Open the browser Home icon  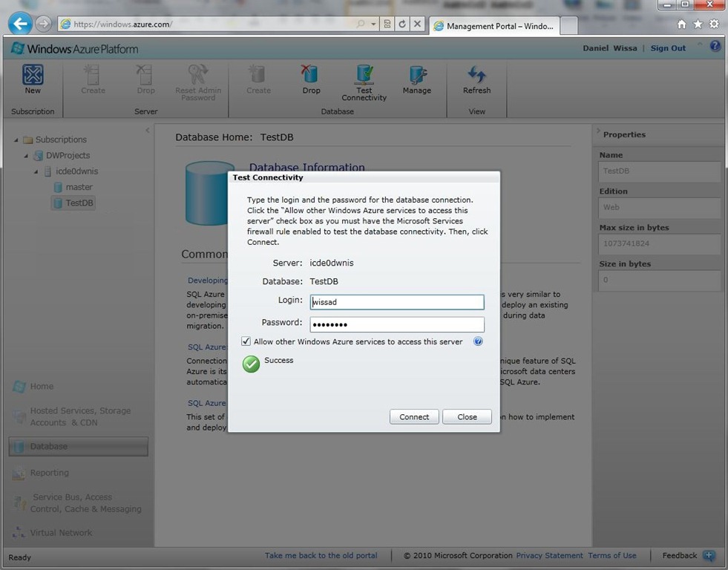(681, 24)
